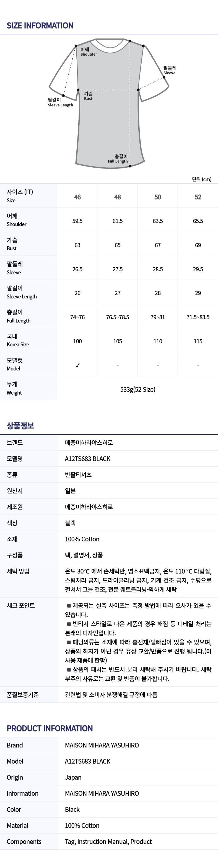Click the weight value 533g(52 Size)
Screen dimensions: 218x868
click(x=137, y=390)
